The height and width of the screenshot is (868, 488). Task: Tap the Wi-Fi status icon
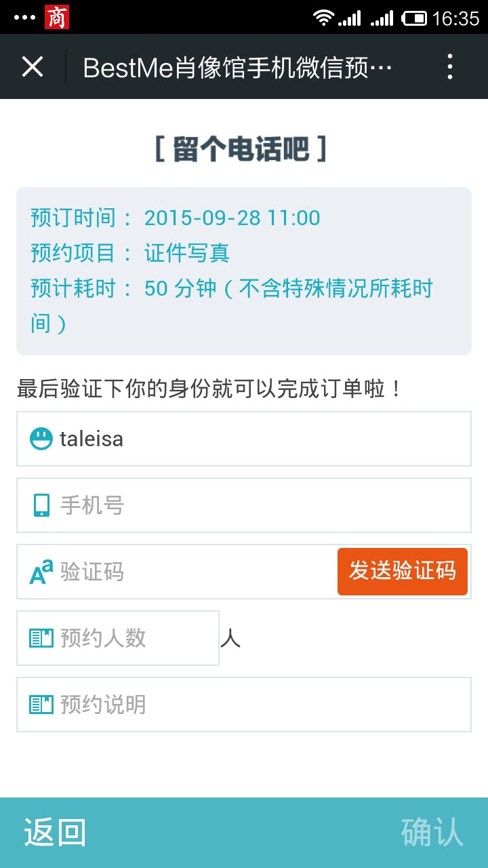click(x=324, y=18)
